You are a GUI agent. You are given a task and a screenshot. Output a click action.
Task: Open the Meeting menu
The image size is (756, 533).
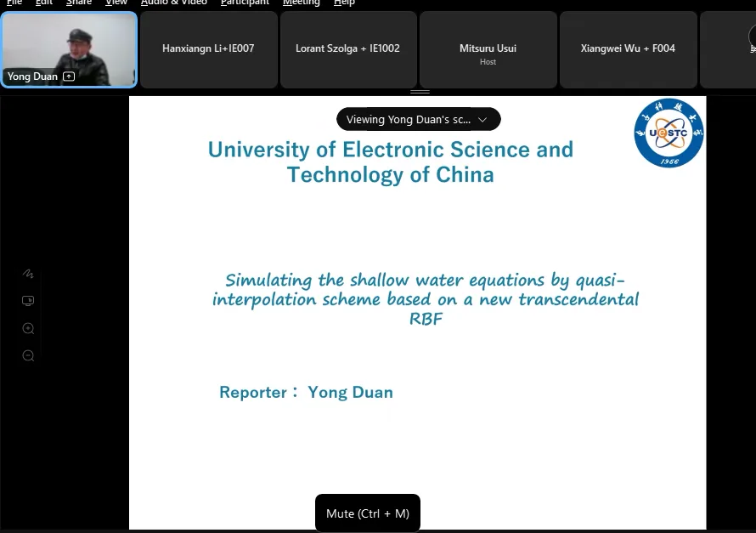pos(302,3)
